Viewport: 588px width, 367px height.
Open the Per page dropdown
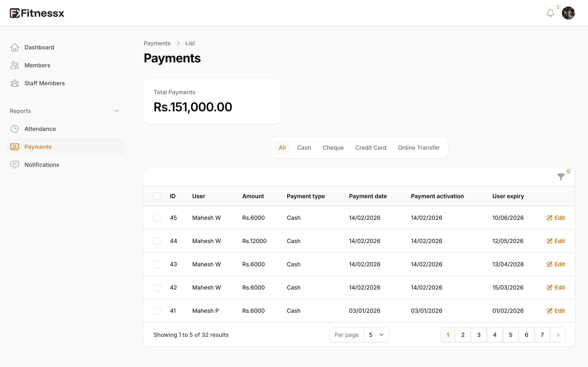(x=376, y=335)
